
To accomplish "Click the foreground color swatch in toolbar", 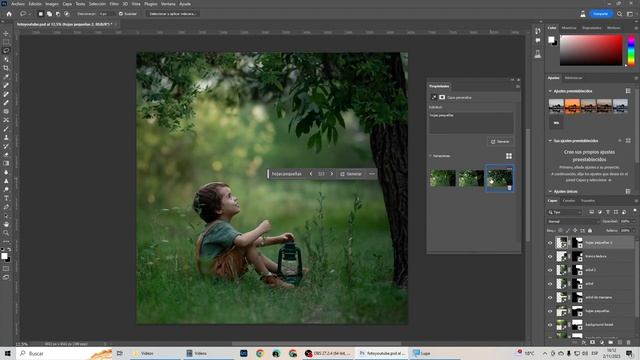I will click(x=4, y=256).
